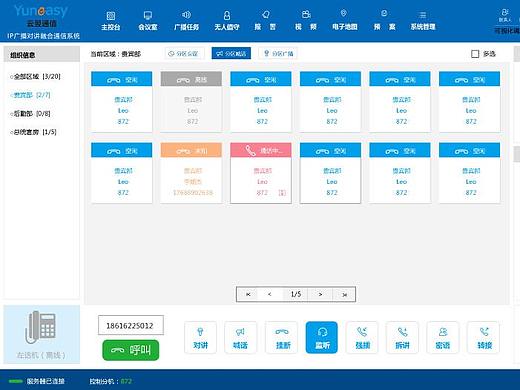This screenshot has height=390, width=520.
Task: Click the 转接 transfer call button
Action: [484, 338]
